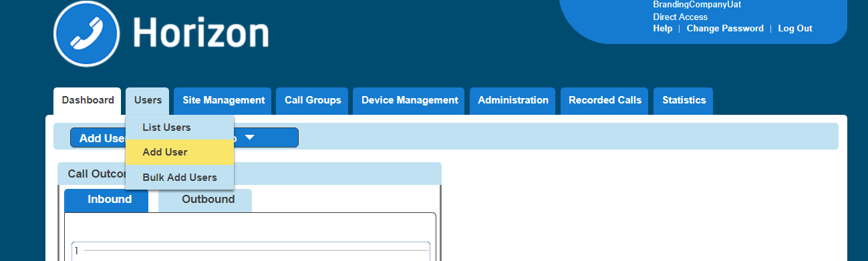Switch to the Call Groups tab
Viewport: 868px width, 261px height.
tap(313, 100)
